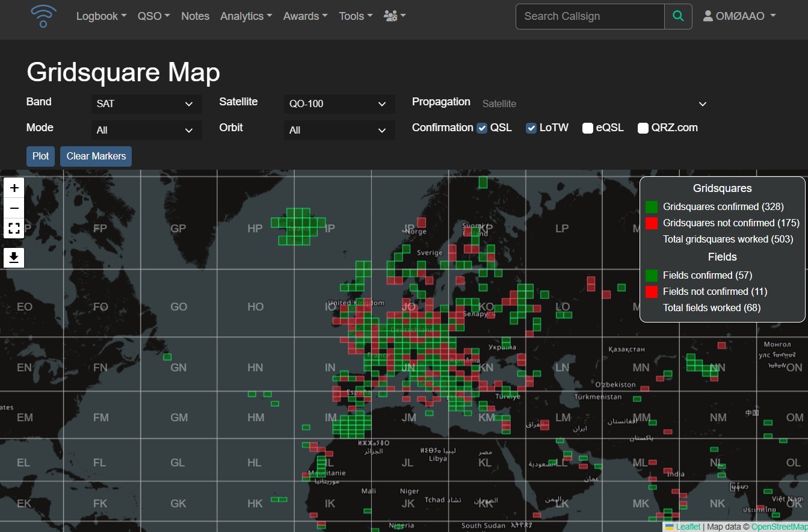The image size is (808, 532).
Task: Uncheck the QSL confirmation checkbox
Action: tap(482, 128)
